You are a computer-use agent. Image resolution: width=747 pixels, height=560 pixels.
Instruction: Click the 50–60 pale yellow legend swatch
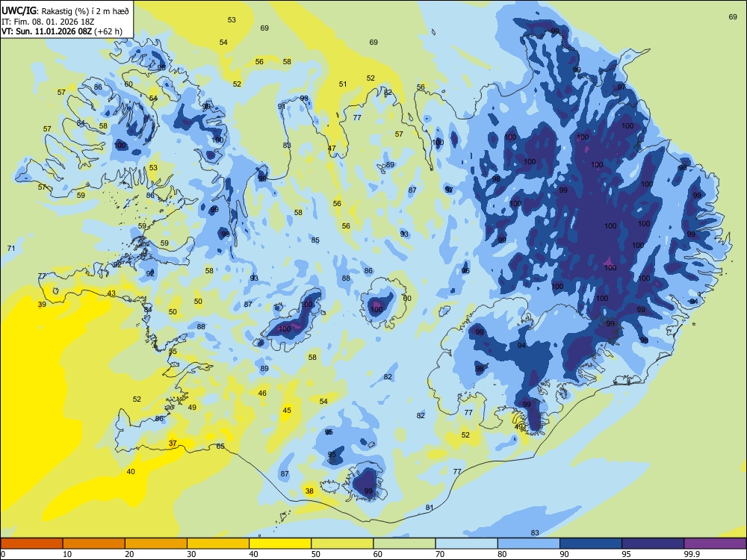(x=342, y=544)
